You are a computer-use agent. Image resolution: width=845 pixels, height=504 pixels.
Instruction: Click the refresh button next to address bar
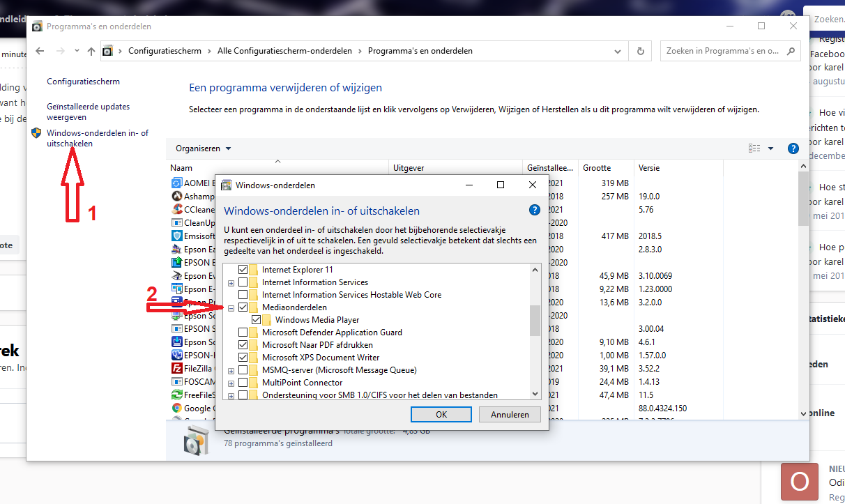coord(641,51)
